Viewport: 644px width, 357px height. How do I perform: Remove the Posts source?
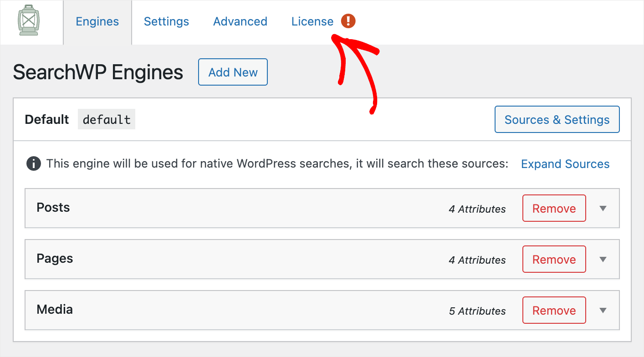coord(554,209)
